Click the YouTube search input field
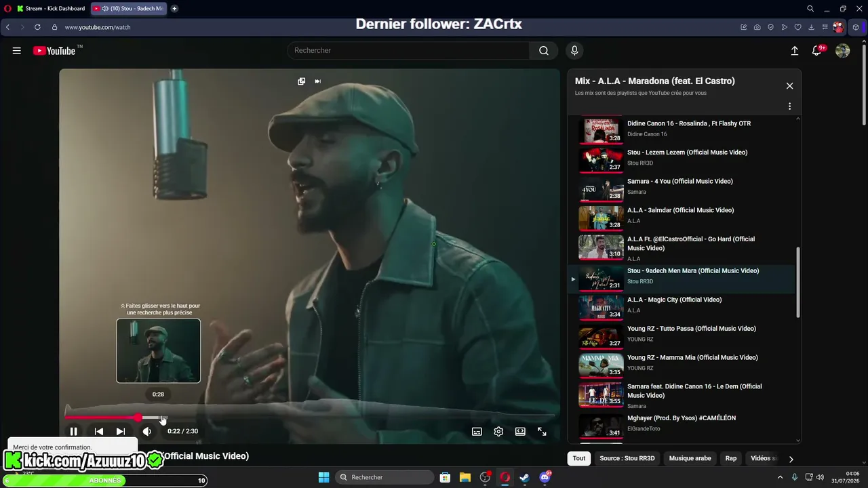The height and width of the screenshot is (488, 868). point(408,51)
